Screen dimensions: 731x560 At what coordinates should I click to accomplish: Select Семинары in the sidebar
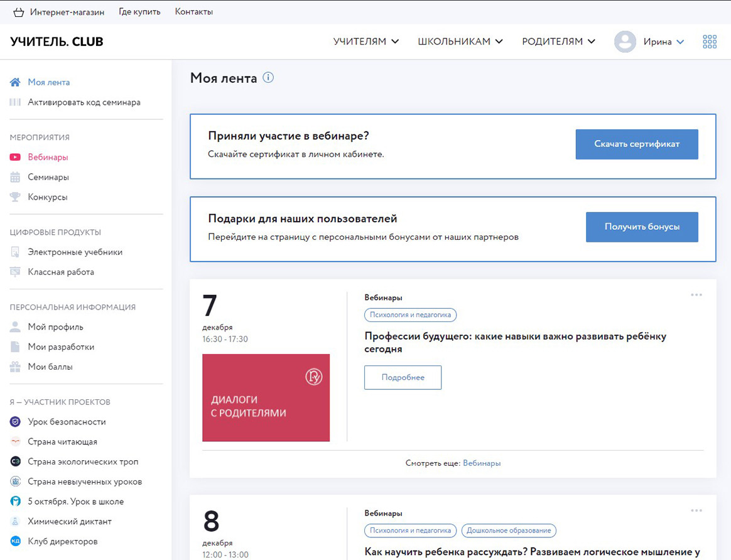48,177
